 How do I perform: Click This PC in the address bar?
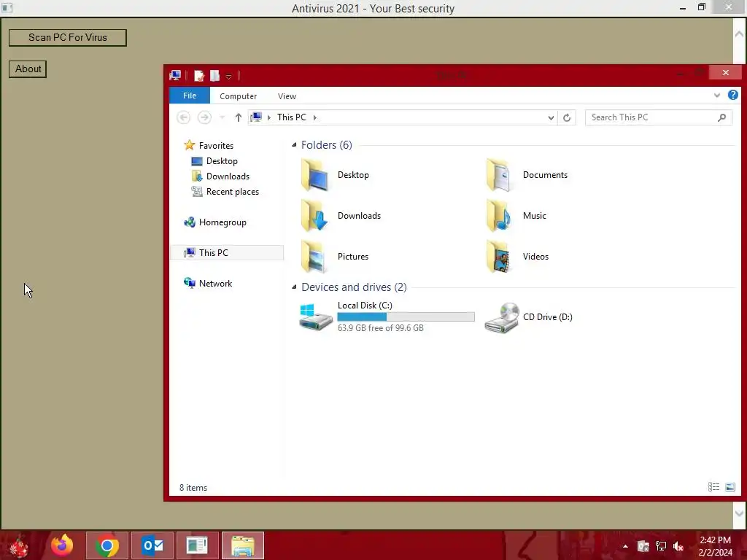pos(292,117)
